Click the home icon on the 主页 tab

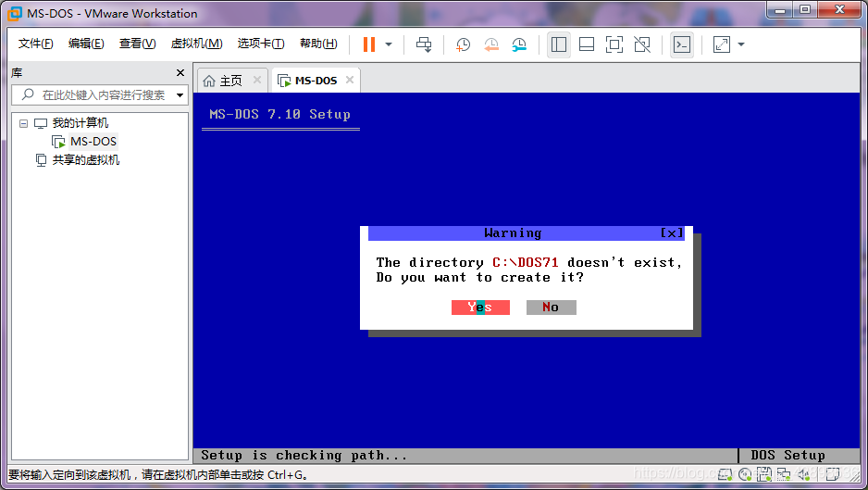[209, 81]
